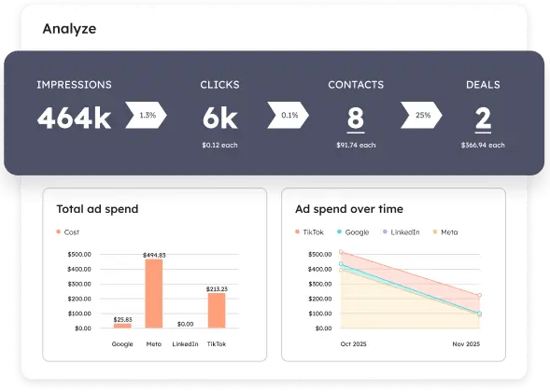550x392 pixels.
Task: Click the TikTok data point at Nov 2025
Action: (x=479, y=295)
